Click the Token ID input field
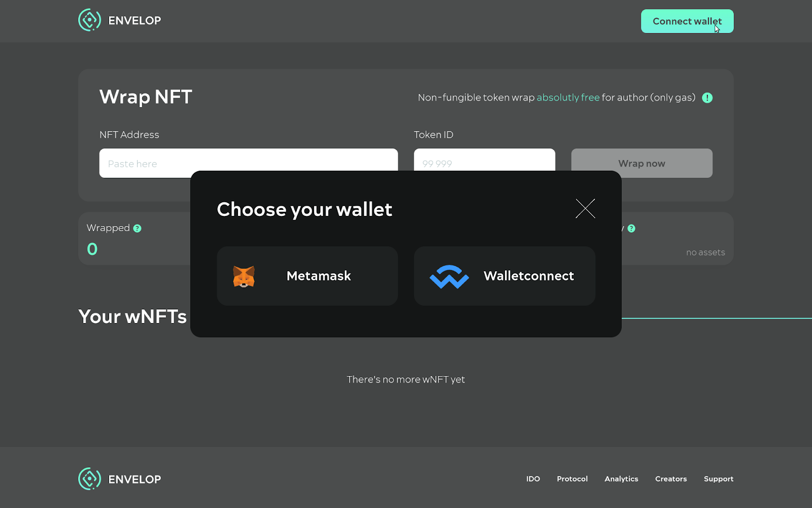This screenshot has width=812, height=508. pos(485,160)
